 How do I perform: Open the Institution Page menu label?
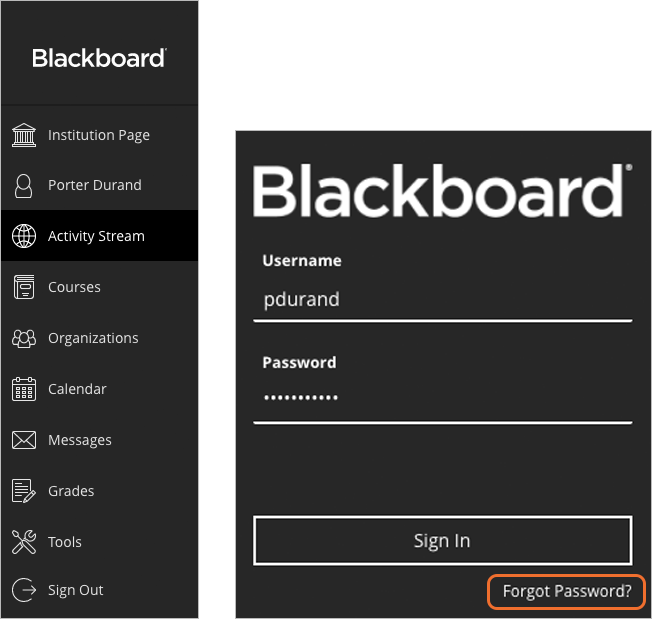click(99, 136)
